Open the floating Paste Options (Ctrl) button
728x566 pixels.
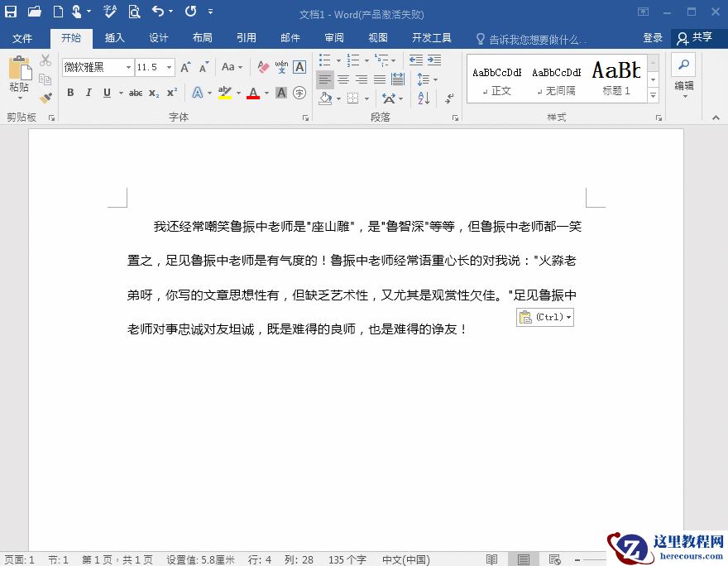544,316
